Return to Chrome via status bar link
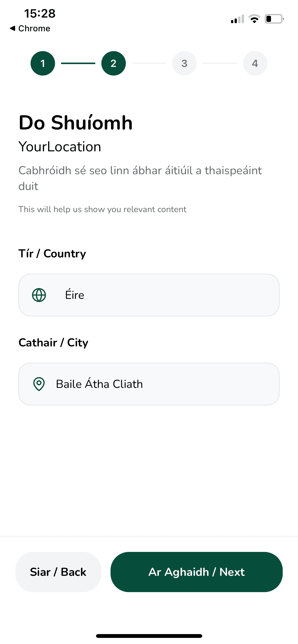This screenshot has width=298, height=644. (x=34, y=28)
